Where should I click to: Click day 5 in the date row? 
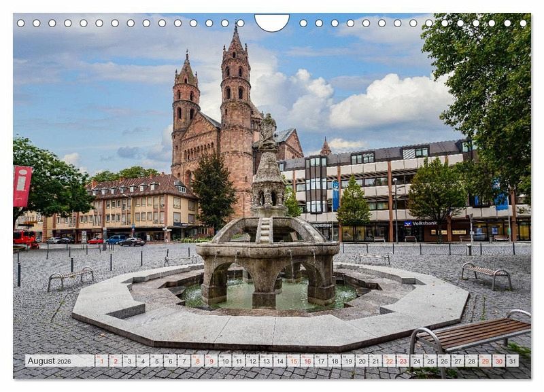pos(156,361)
